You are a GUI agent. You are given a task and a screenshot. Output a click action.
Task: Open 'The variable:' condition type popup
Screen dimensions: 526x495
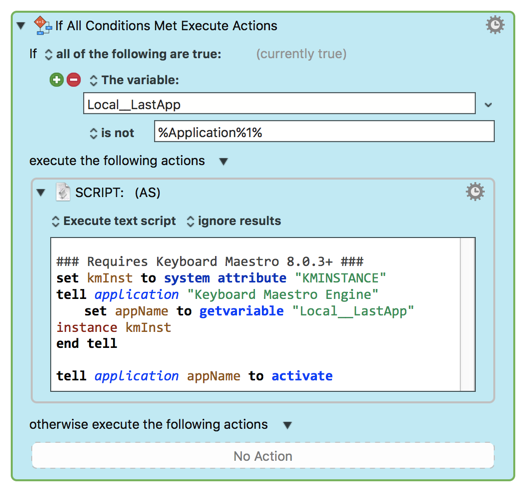tap(134, 80)
